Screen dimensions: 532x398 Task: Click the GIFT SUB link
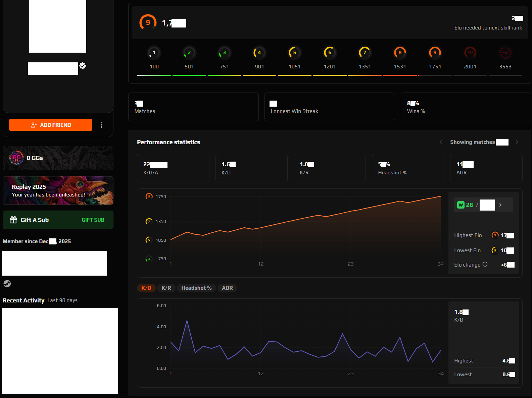pos(93,220)
